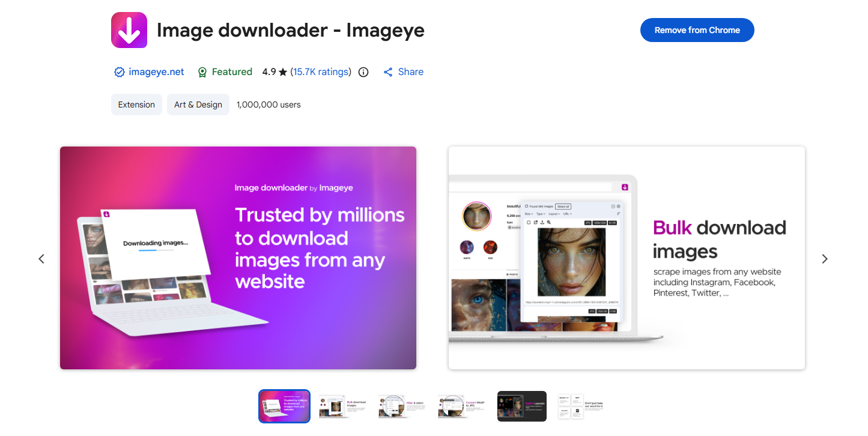
Task: Click the Featured laurel badge icon
Action: [x=202, y=71]
